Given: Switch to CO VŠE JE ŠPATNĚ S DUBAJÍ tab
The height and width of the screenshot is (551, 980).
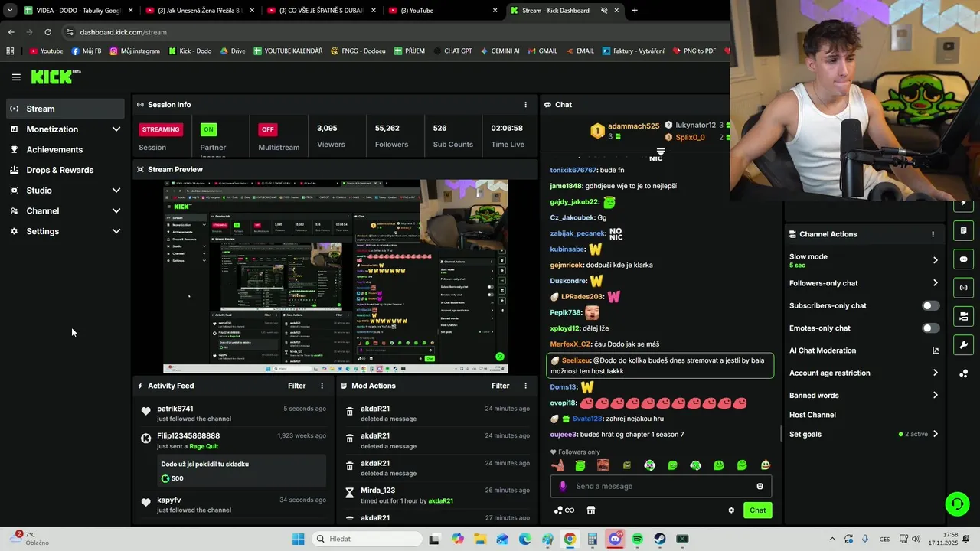Looking at the screenshot, I should [322, 11].
